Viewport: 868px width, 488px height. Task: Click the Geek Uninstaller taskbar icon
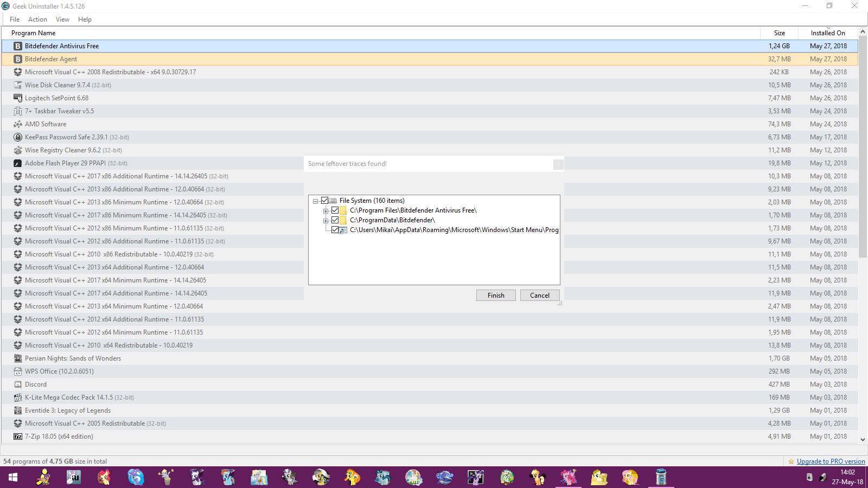pyautogui.click(x=661, y=477)
